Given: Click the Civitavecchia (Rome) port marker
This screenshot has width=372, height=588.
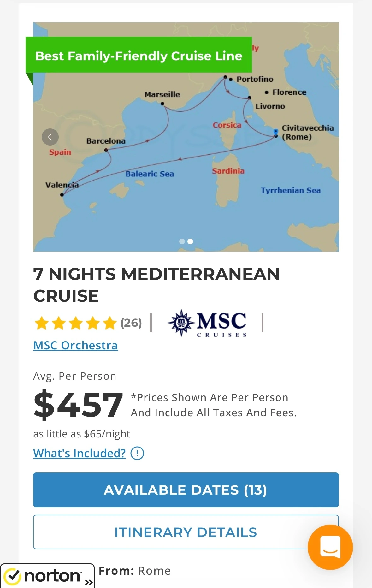Looking at the screenshot, I should tap(276, 133).
